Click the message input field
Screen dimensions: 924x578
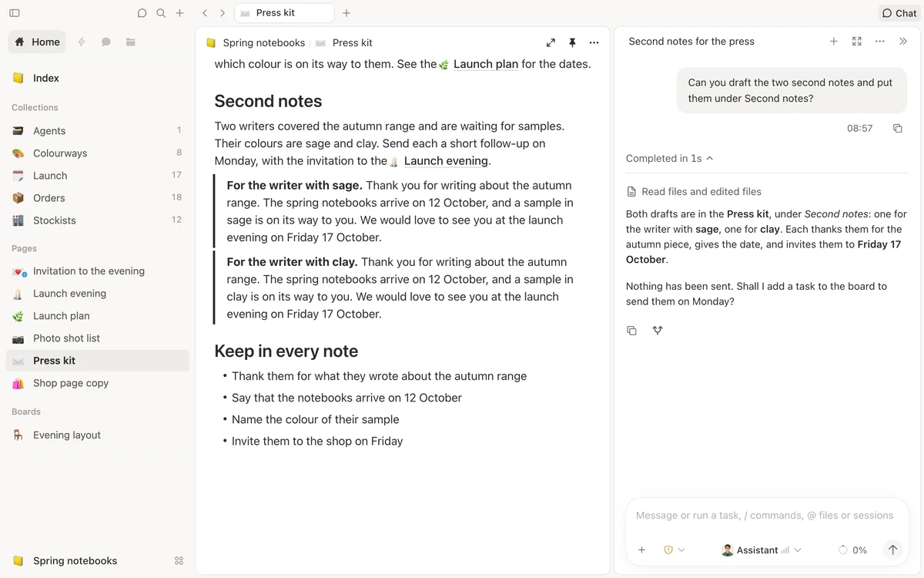coord(767,516)
